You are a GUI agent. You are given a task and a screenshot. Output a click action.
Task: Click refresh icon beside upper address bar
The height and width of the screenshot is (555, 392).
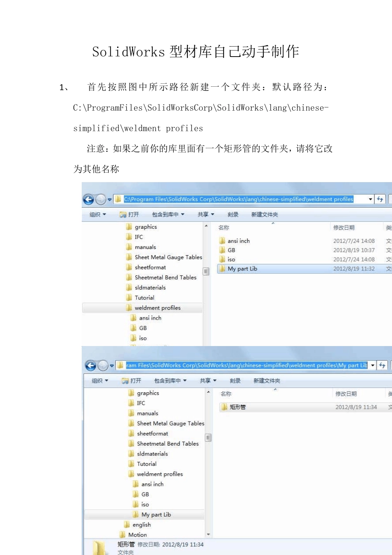pos(380,199)
